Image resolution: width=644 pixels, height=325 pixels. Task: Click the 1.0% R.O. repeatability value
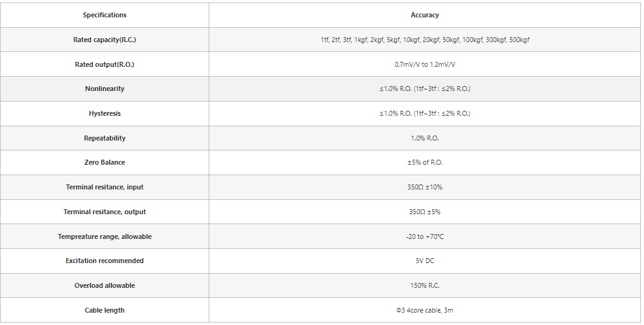tap(425, 138)
